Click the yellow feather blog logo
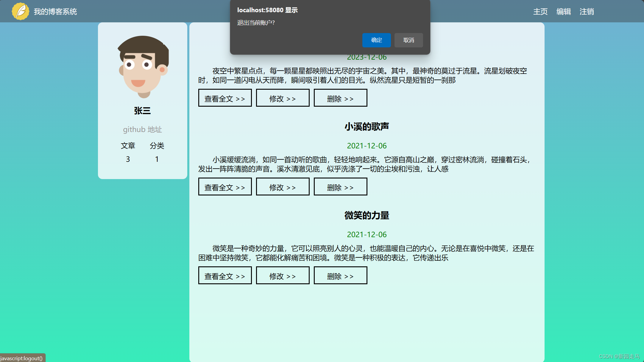This screenshot has height=362, width=644. pyautogui.click(x=20, y=11)
